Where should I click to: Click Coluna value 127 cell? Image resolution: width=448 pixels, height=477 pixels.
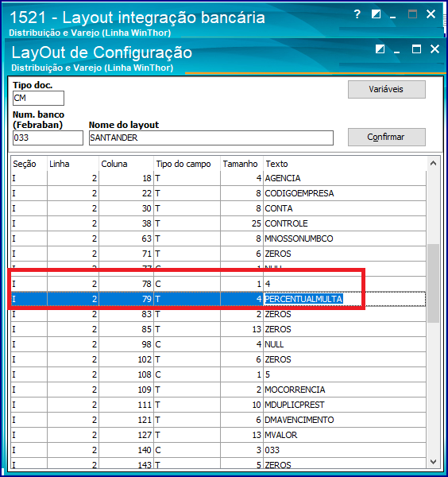[x=126, y=435]
